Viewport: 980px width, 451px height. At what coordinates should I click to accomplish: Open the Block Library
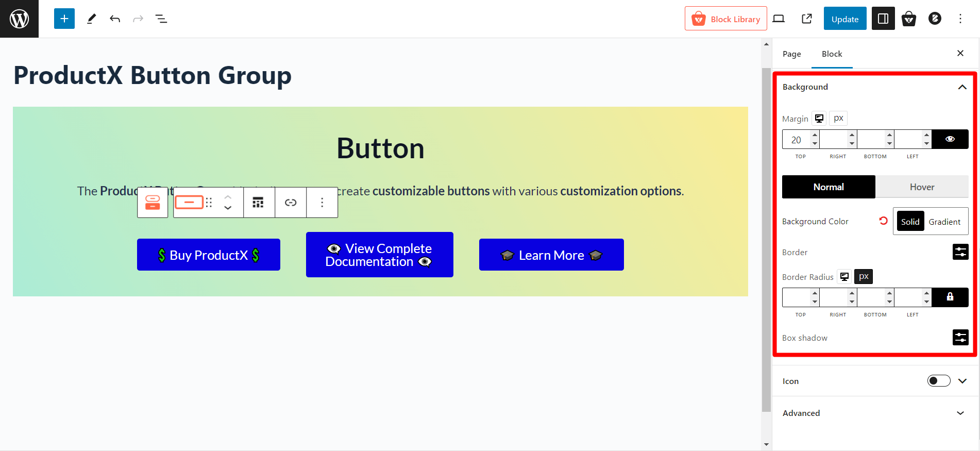click(x=726, y=18)
